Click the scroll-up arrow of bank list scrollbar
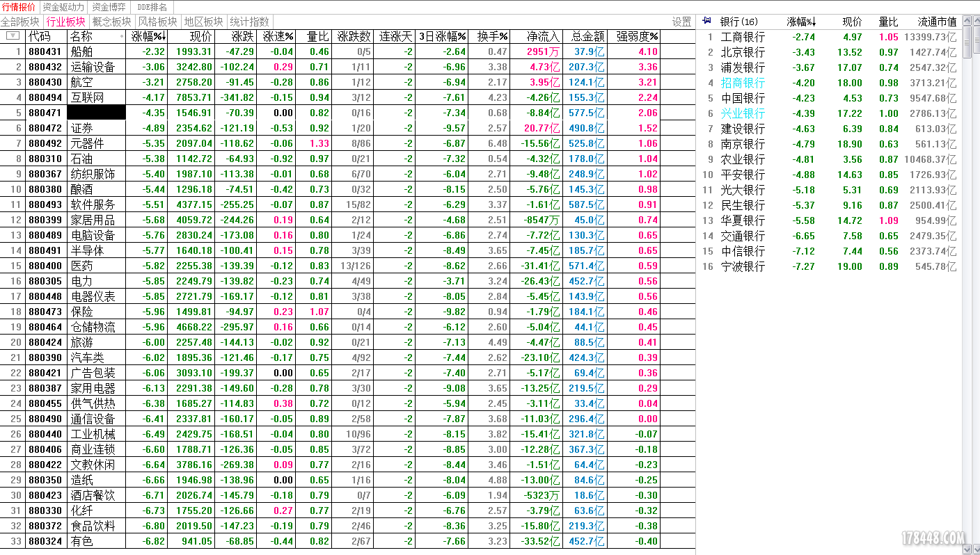This screenshot has height=555, width=980. (967, 20)
